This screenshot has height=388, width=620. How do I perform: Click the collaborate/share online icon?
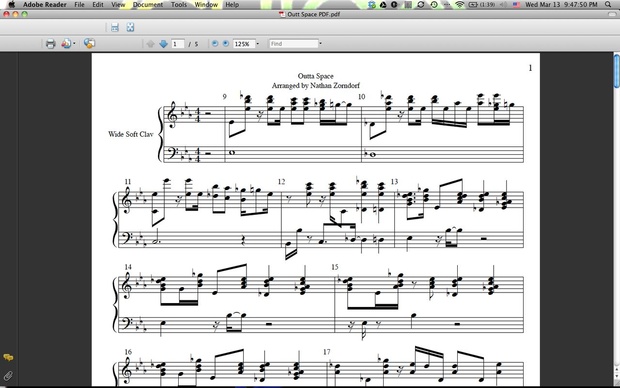click(x=89, y=44)
